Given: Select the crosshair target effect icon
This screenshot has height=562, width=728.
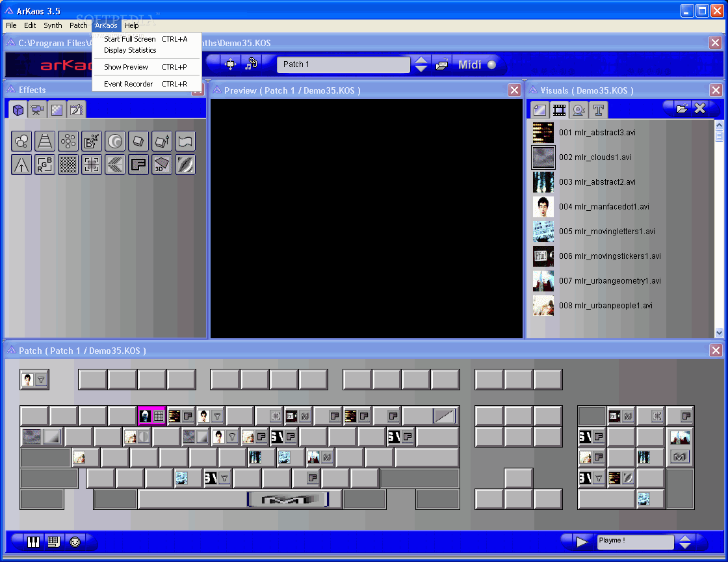Looking at the screenshot, I should tap(92, 165).
